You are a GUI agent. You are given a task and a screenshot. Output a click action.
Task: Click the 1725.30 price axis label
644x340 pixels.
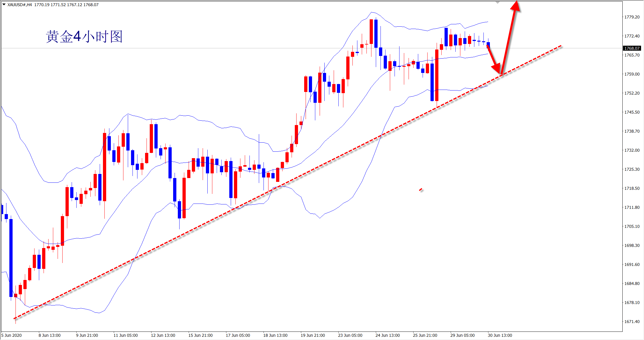coord(632,169)
